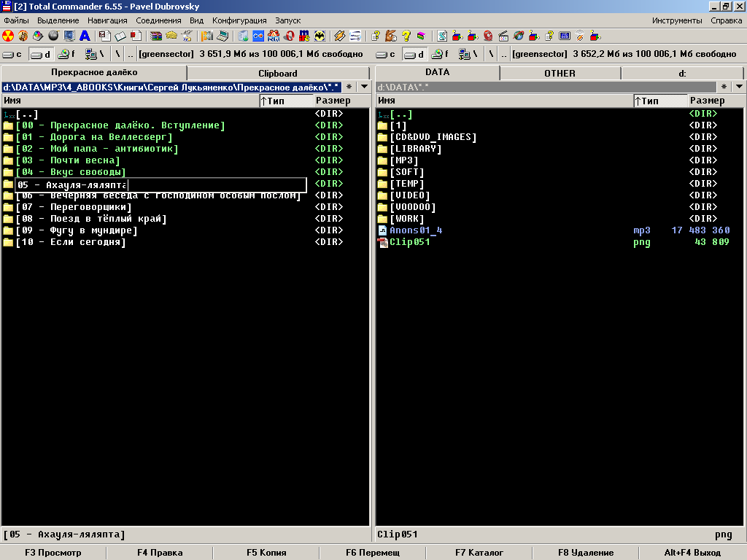Click the globe browser toolbar icon
Image resolution: width=747 pixels, height=560 pixels.
click(x=519, y=36)
